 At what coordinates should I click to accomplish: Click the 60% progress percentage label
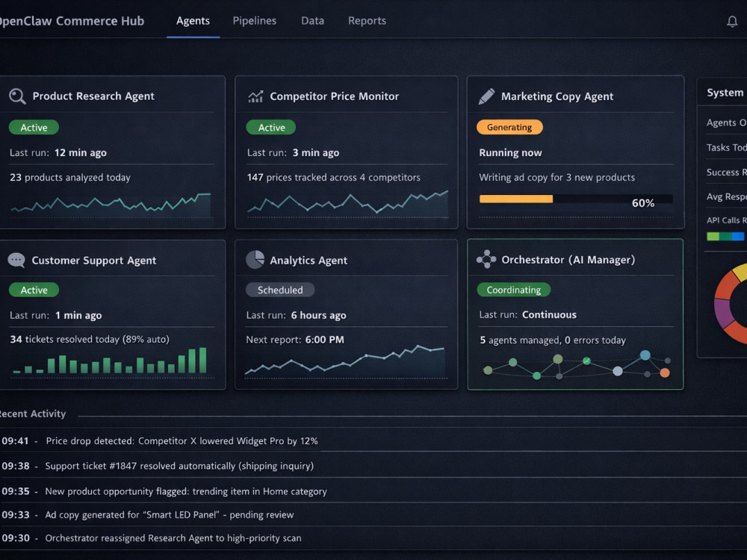(x=643, y=203)
